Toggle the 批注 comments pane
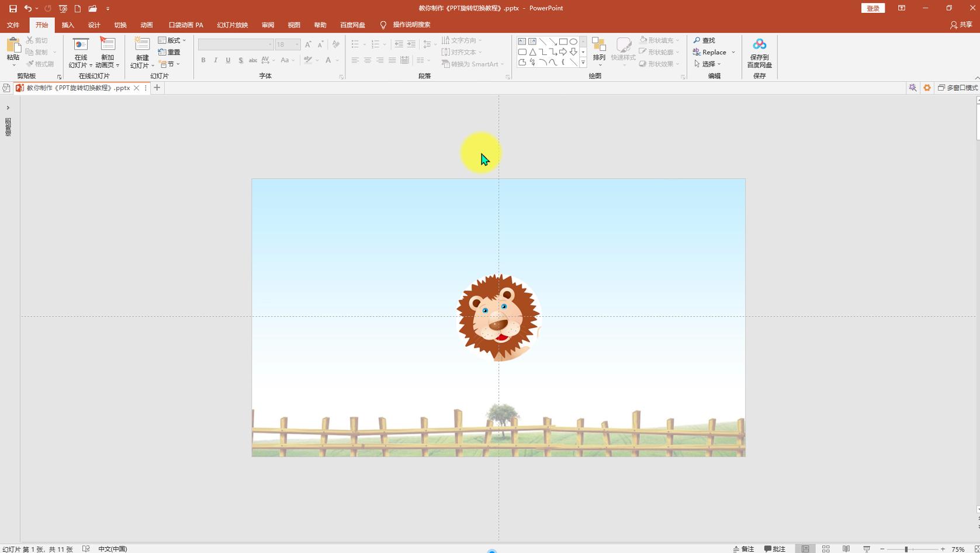 coord(775,549)
